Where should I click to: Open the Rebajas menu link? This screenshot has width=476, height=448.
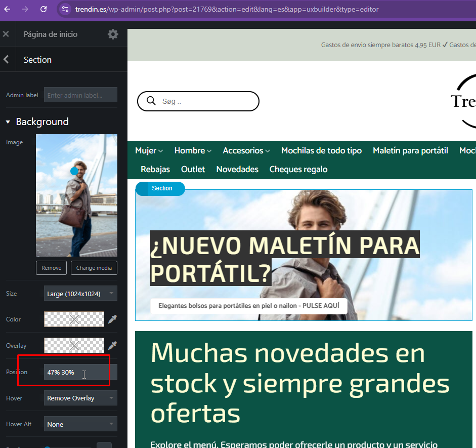(155, 170)
